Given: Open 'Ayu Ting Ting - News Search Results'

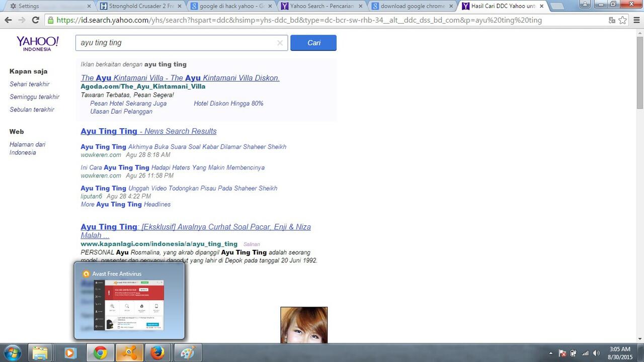Looking at the screenshot, I should pyautogui.click(x=148, y=131).
